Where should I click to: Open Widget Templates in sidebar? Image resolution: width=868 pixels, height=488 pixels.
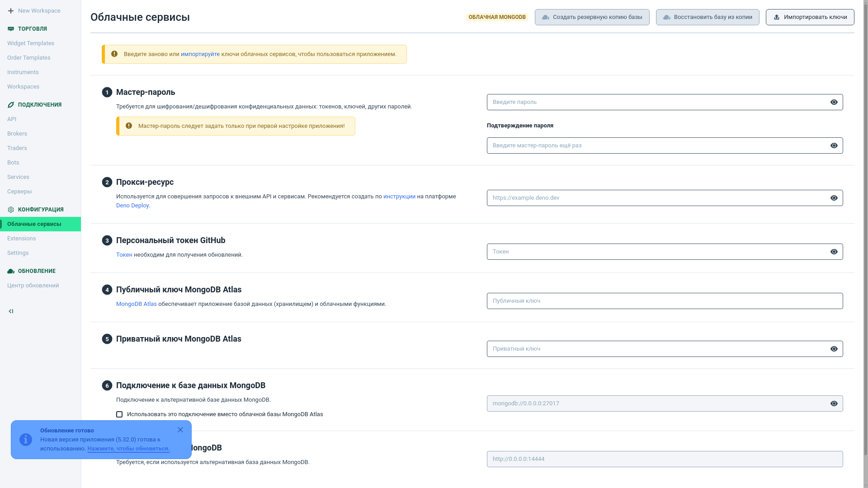pyautogui.click(x=40, y=43)
